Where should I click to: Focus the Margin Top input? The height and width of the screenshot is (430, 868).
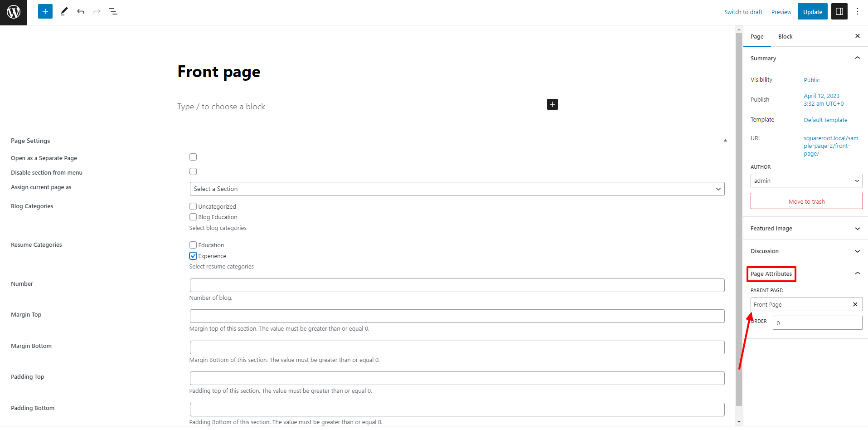point(457,316)
